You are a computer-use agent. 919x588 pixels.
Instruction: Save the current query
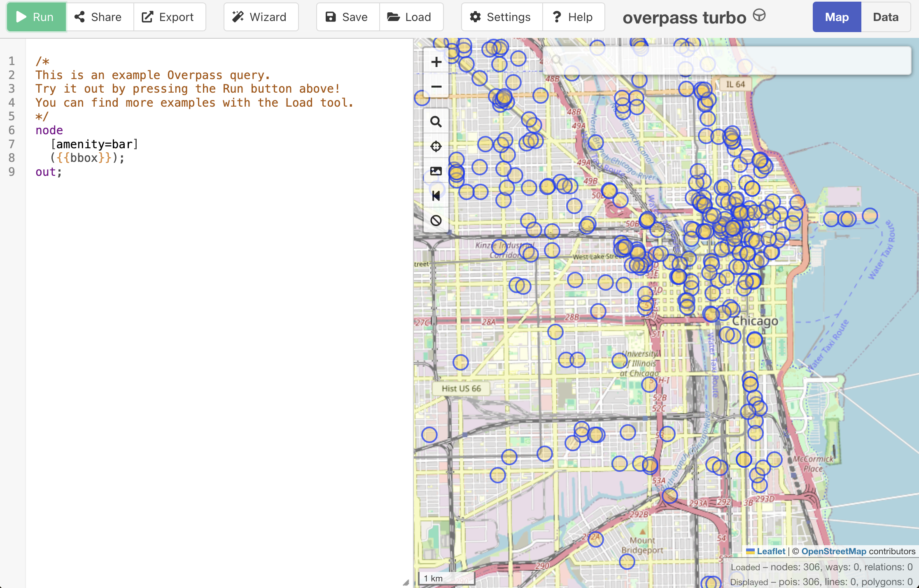pos(348,17)
